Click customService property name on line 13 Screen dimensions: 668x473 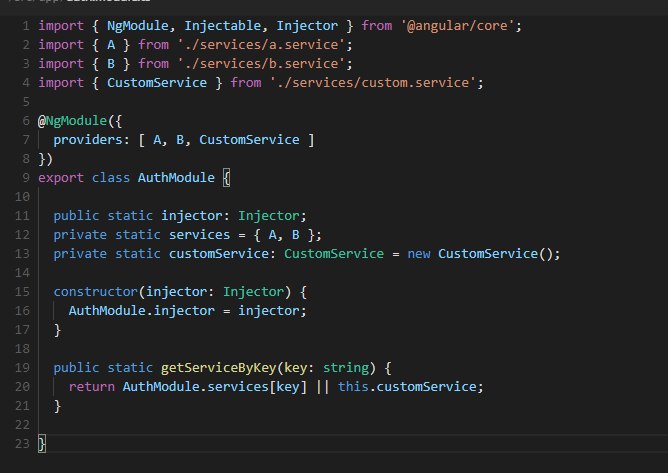pyautogui.click(x=219, y=254)
